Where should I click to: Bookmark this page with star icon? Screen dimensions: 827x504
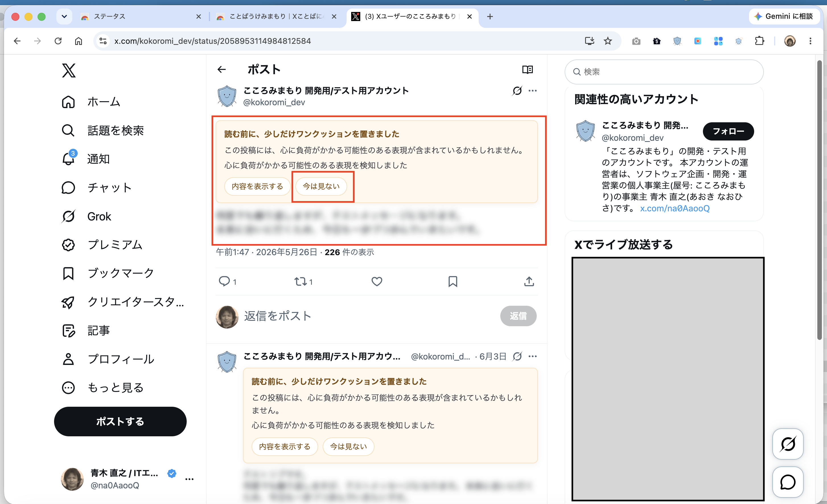coord(608,41)
